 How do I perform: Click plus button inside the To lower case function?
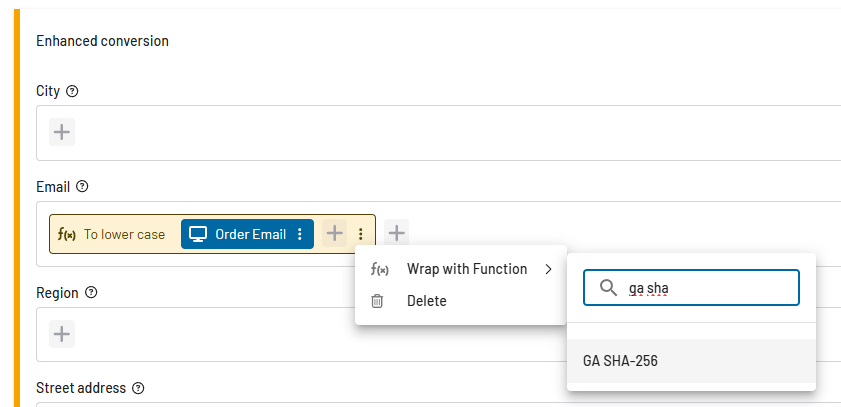click(x=335, y=233)
